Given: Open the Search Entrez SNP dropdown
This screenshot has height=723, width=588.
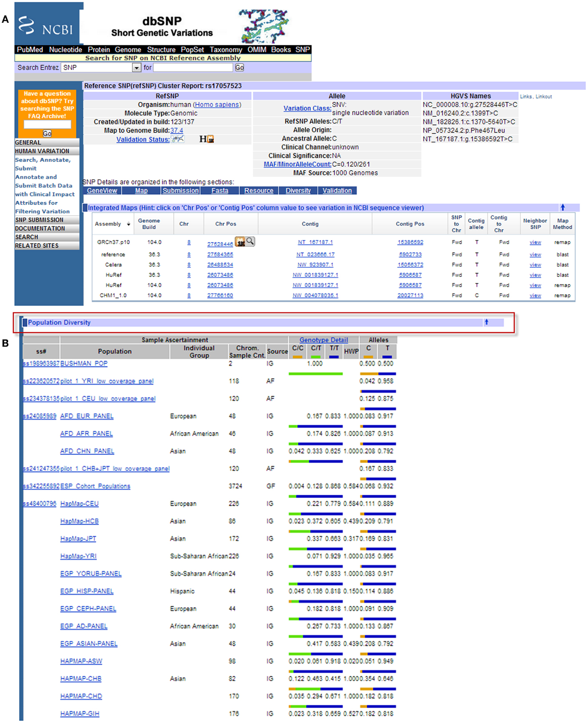Looking at the screenshot, I should click(x=136, y=68).
